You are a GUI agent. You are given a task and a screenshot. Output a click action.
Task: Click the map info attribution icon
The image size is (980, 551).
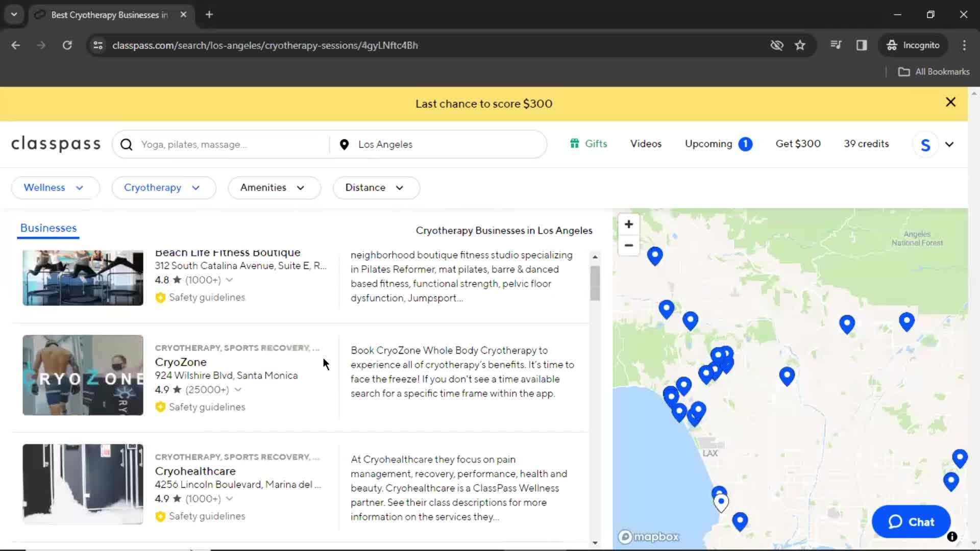[x=952, y=537]
